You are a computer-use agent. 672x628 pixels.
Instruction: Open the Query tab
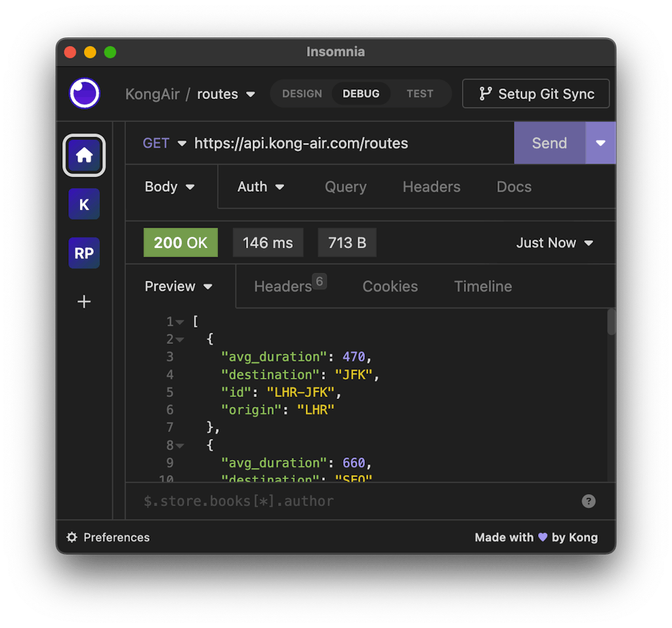345,187
